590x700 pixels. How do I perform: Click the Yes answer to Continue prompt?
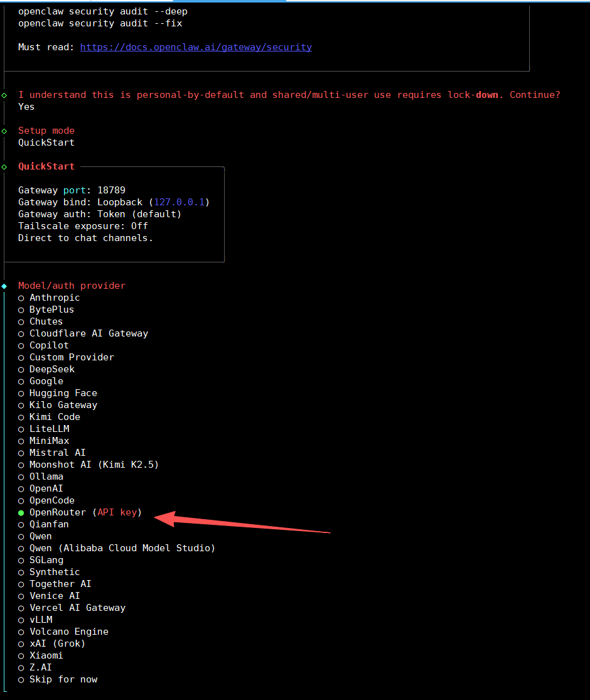tap(26, 107)
